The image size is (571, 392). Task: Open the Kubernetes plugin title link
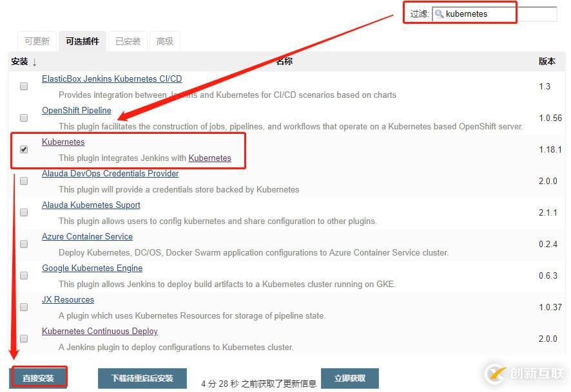(63, 142)
